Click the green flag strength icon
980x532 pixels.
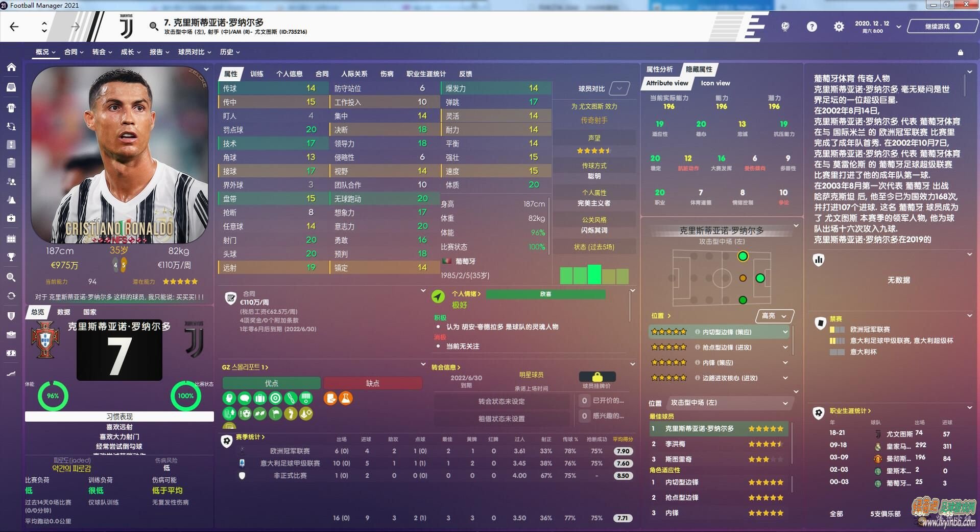tap(275, 413)
